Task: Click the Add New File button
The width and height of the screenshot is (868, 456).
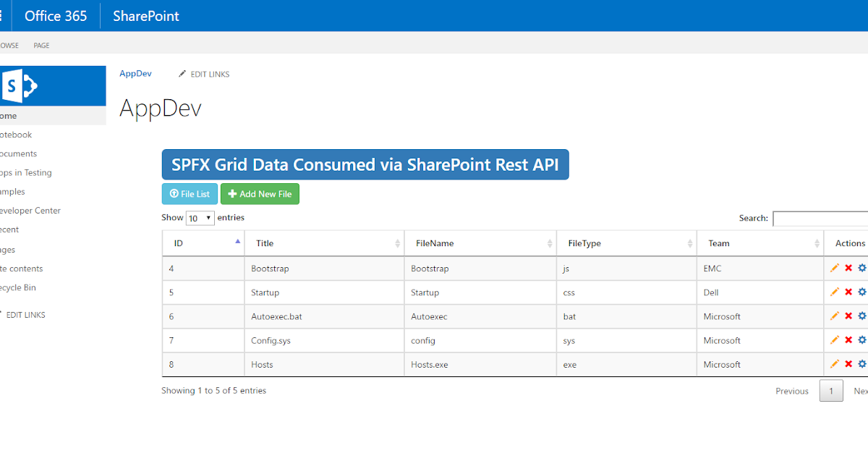Action: 260,193
